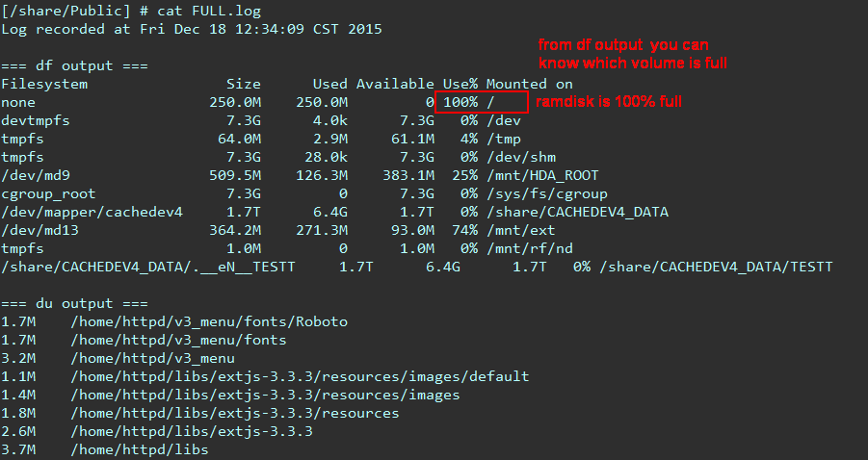Screen dimensions: 868x460
Task: Click the /mnt/HDA_ROOT mount point
Action: 542,176
